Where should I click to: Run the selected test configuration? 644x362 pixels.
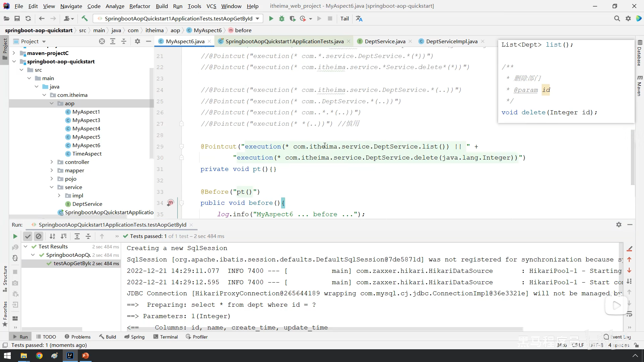tap(271, 19)
